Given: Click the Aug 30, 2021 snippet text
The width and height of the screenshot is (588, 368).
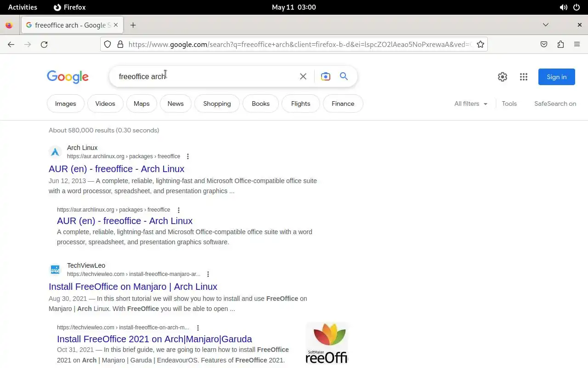Looking at the screenshot, I should 178,304.
